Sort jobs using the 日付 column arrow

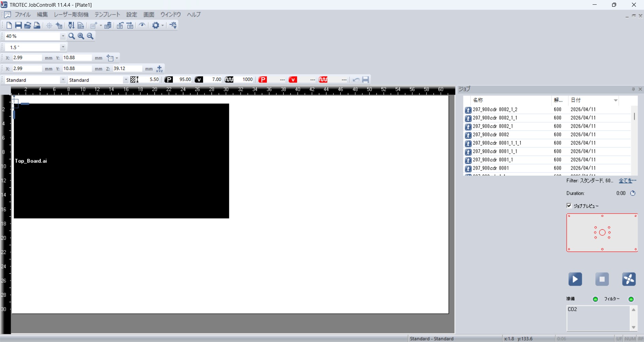click(x=616, y=100)
